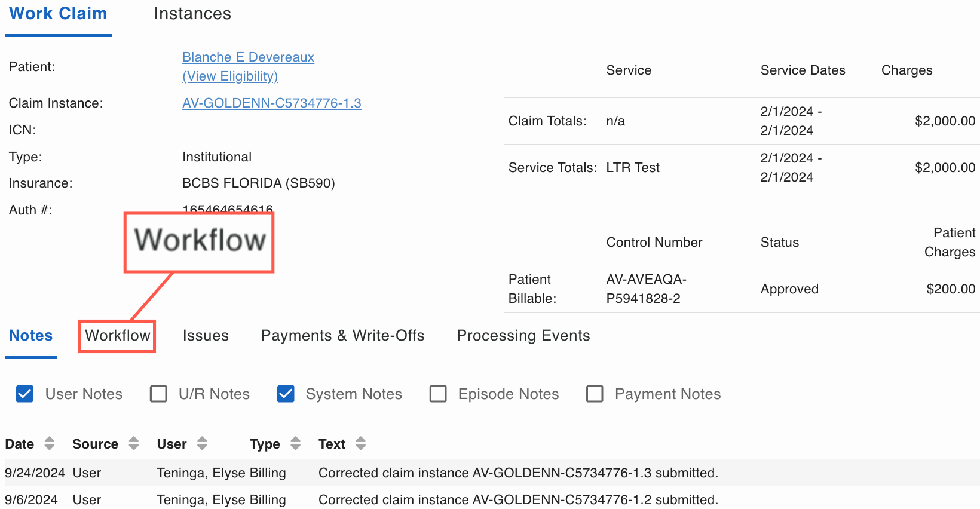Click the View Eligibility link
Screen dimensions: 980x509
coord(230,76)
